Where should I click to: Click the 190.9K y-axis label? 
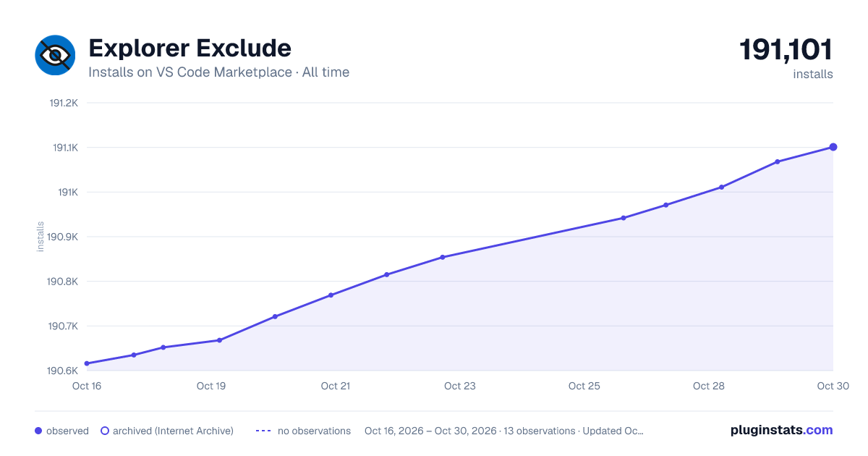tap(63, 237)
